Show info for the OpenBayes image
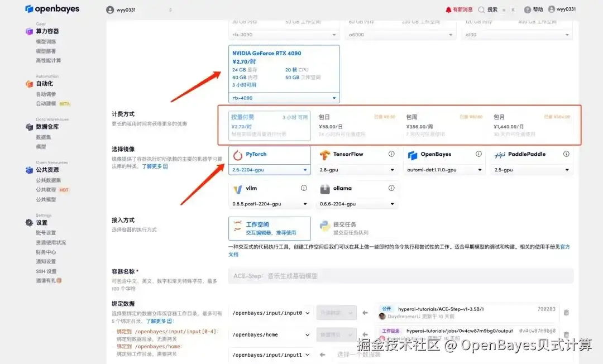The width and height of the screenshot is (603, 364). tap(478, 154)
